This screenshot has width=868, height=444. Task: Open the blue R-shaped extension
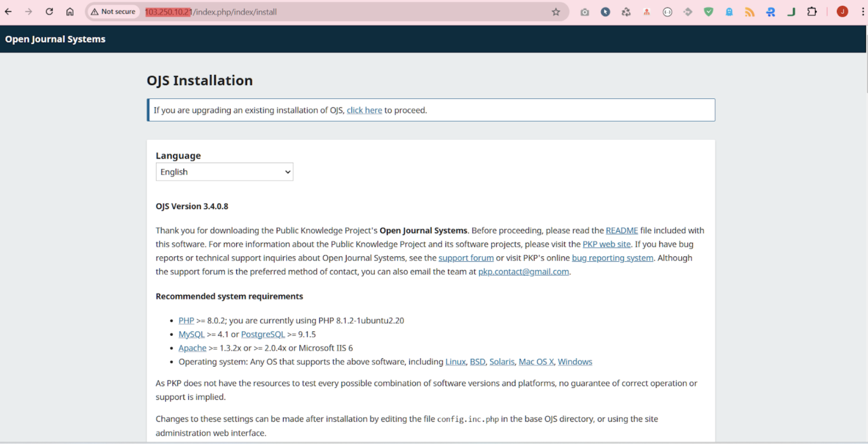(x=771, y=12)
